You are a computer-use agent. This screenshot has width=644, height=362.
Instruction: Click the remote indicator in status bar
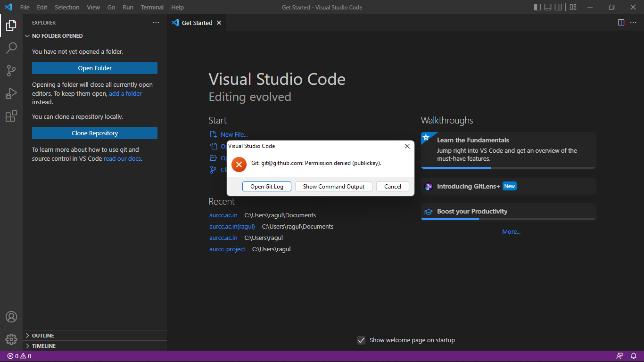[x=619, y=356]
